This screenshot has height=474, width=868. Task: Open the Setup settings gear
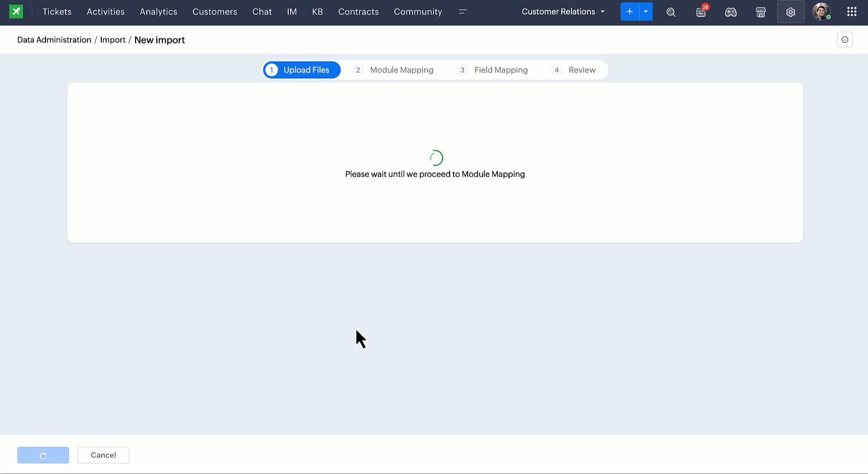[790, 12]
